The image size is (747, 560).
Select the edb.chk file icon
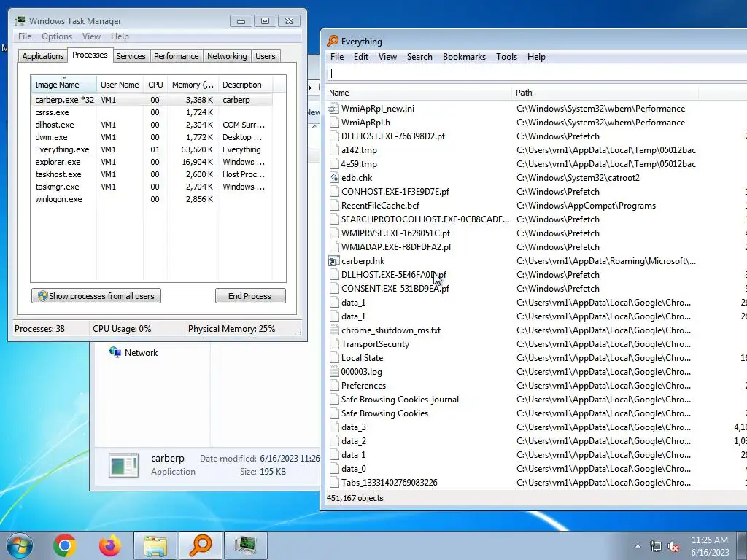[x=333, y=178]
